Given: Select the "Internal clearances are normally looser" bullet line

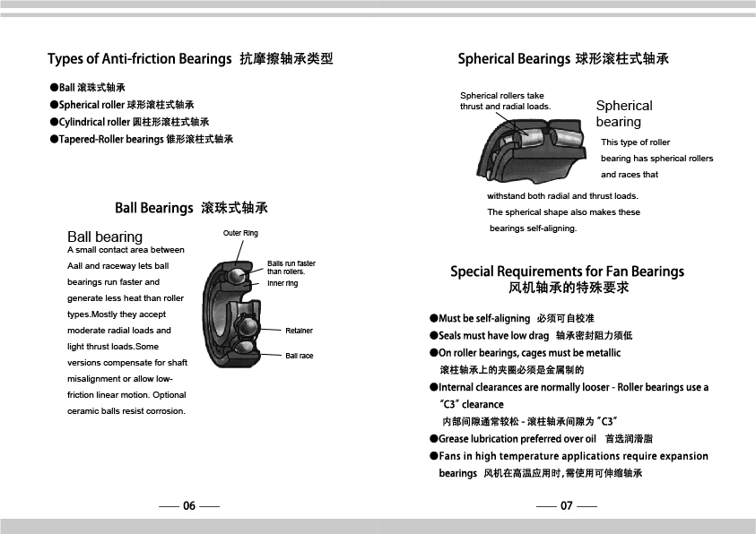Looking at the screenshot, I should (x=569, y=387).
